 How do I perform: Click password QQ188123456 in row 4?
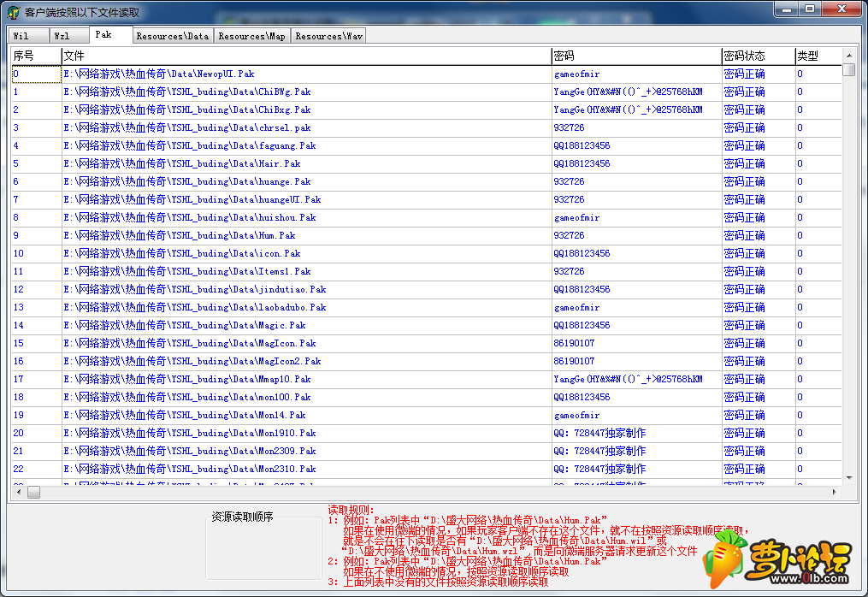click(582, 145)
